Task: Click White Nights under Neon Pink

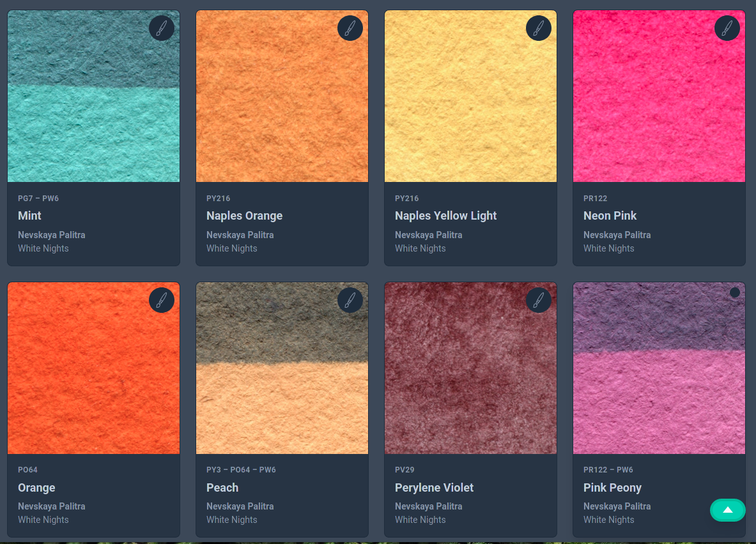Action: (x=608, y=248)
